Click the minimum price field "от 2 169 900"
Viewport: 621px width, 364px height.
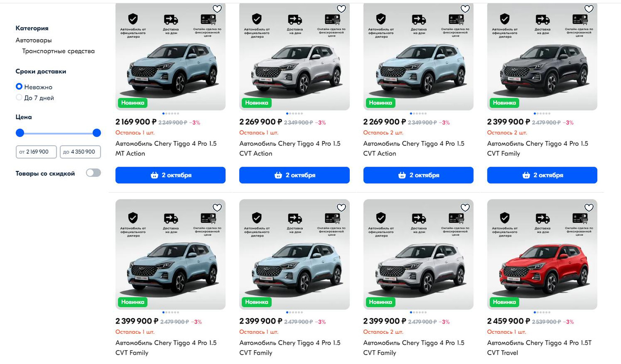click(36, 152)
